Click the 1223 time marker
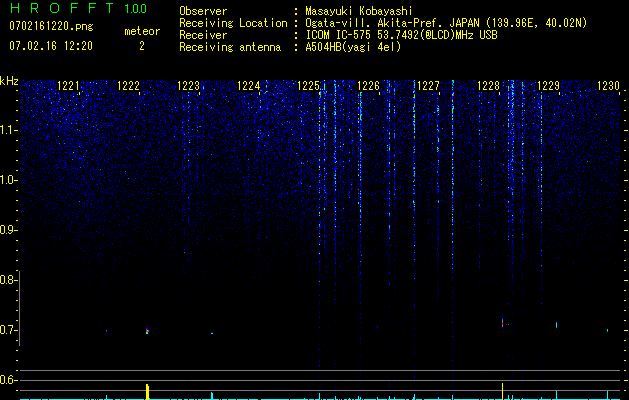Image resolution: width=629 pixels, height=400 pixels. point(189,86)
